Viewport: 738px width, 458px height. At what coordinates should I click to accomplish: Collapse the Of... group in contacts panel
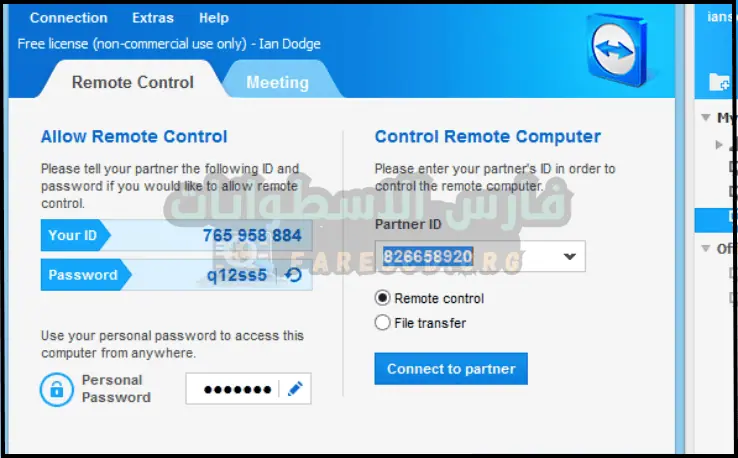(x=706, y=248)
